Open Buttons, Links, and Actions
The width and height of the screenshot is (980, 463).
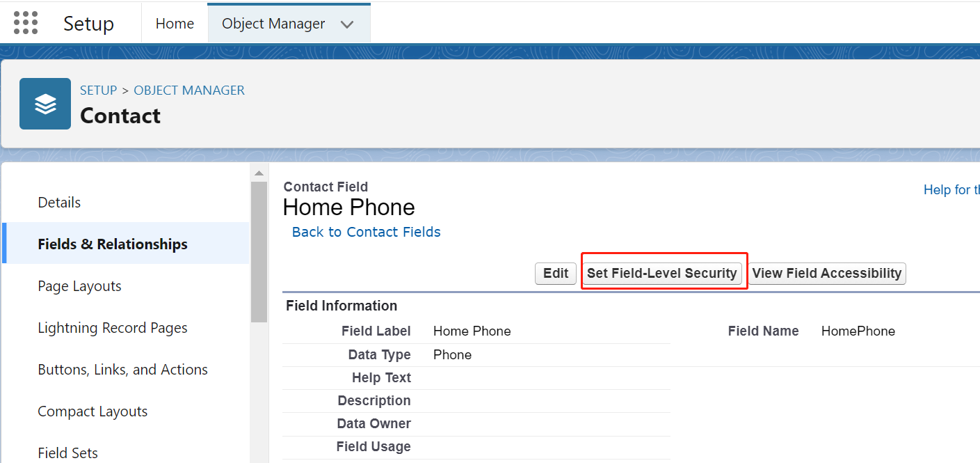122,370
